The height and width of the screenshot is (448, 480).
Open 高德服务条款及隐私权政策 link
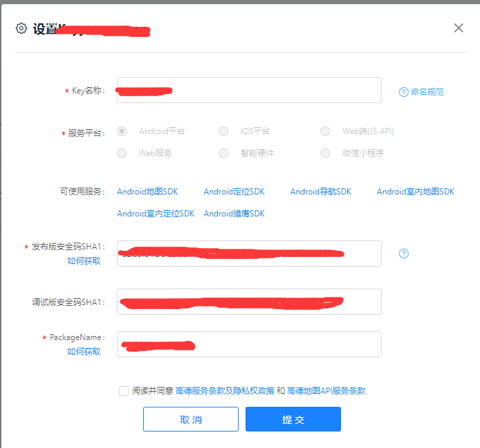coord(225,391)
